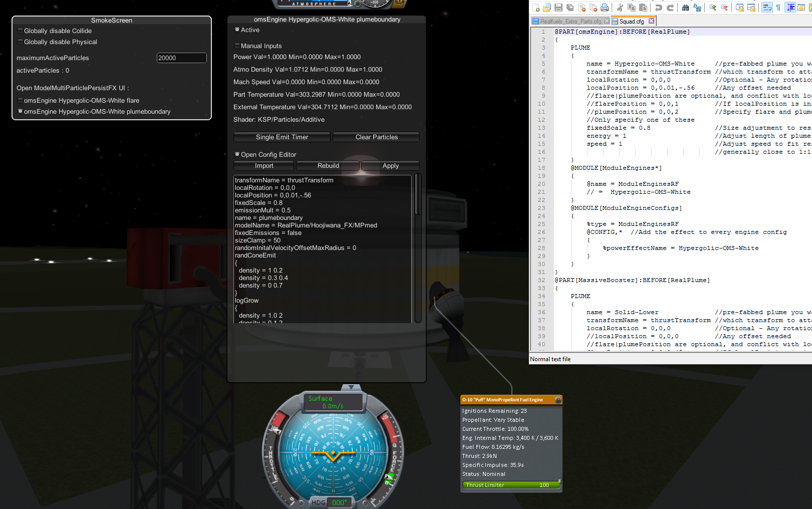Click the New file icon in Notepad++ toolbar
This screenshot has width=812, height=509.
point(536,8)
